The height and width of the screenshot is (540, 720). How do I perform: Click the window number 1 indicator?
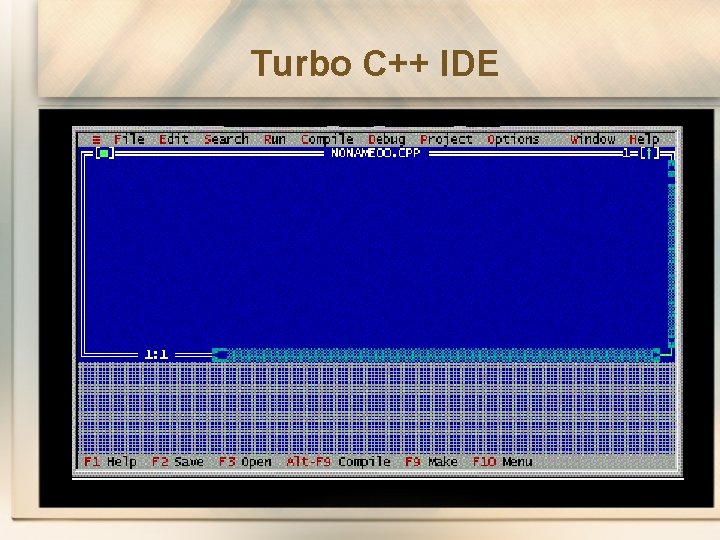(626, 153)
